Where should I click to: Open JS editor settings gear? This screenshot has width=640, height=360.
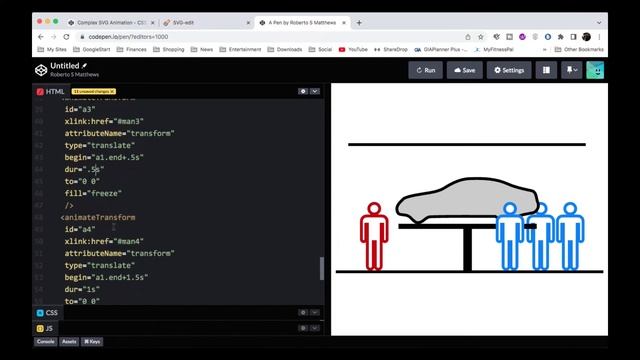click(303, 328)
